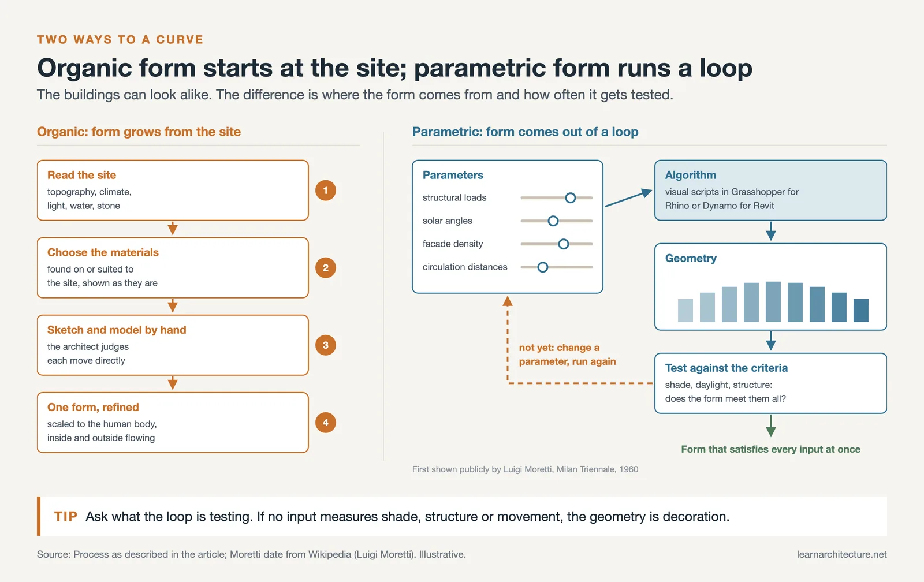Select "Test against the criteria" heading
The width and height of the screenshot is (924, 582).
(x=726, y=368)
